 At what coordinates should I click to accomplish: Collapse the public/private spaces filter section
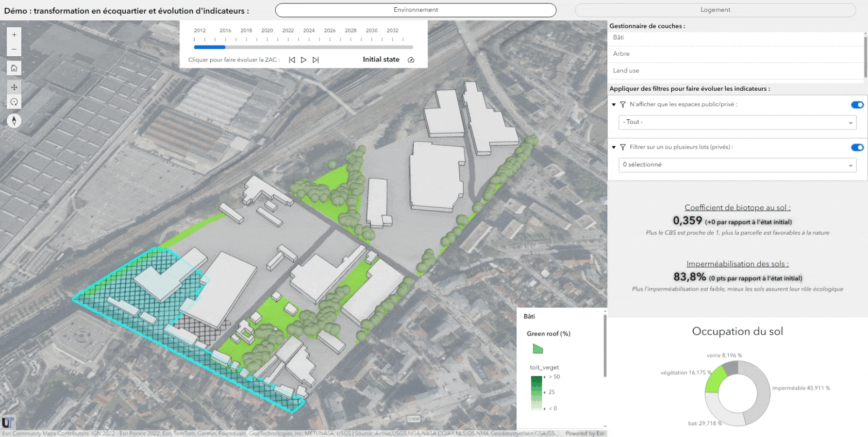614,105
